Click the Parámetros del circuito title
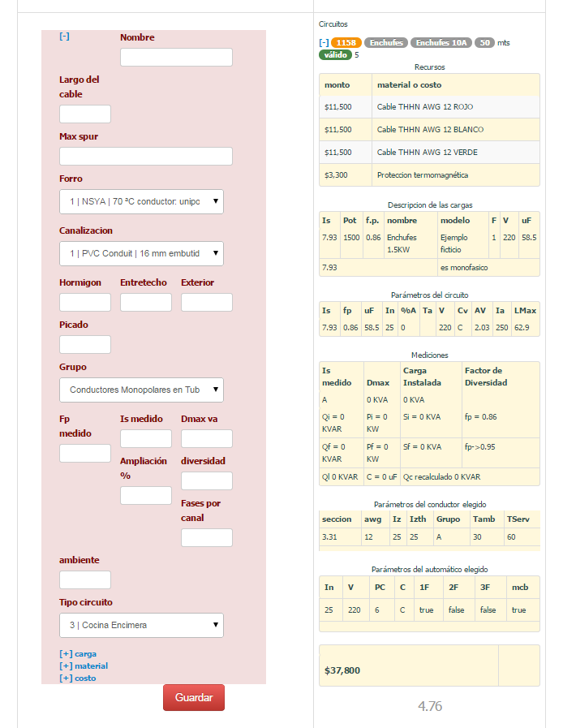The image size is (576, 728). coord(429,295)
